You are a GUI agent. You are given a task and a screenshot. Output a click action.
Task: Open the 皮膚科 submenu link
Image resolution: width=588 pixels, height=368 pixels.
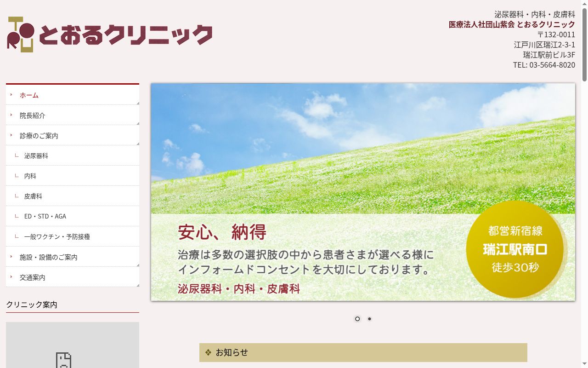(x=73, y=196)
